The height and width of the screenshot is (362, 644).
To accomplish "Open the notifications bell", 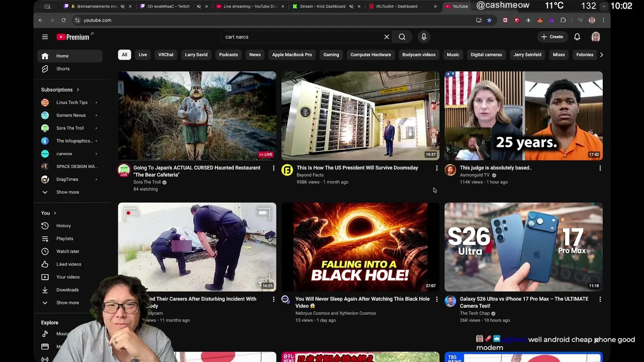I will point(577,37).
